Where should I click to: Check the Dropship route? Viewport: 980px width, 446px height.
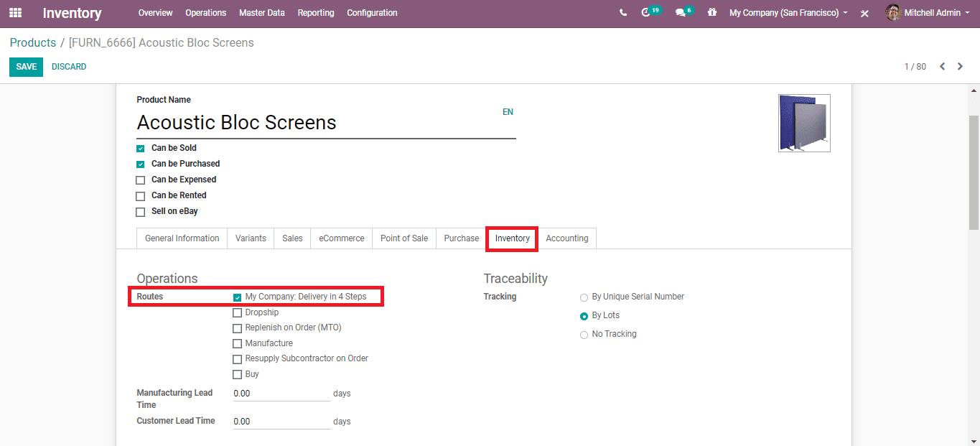coord(237,313)
